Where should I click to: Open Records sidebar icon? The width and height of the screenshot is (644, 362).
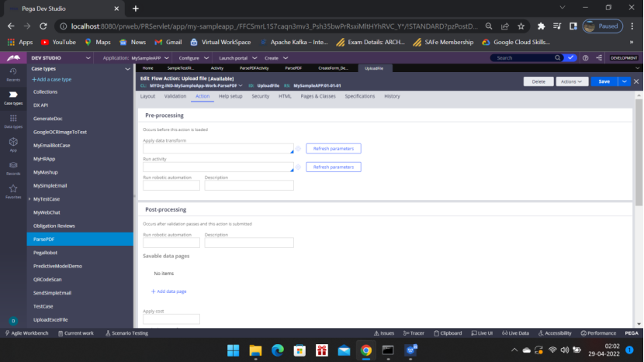[13, 168]
